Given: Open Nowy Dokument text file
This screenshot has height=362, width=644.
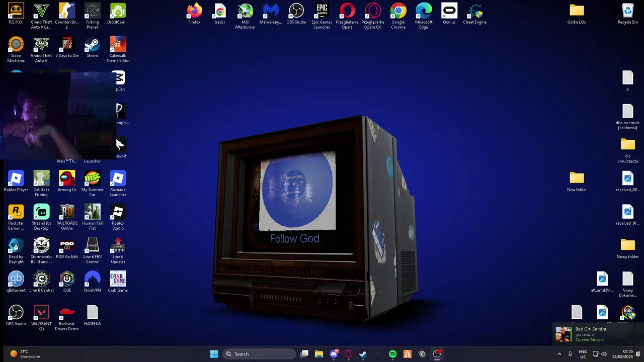Looking at the screenshot, I should [x=627, y=284].
